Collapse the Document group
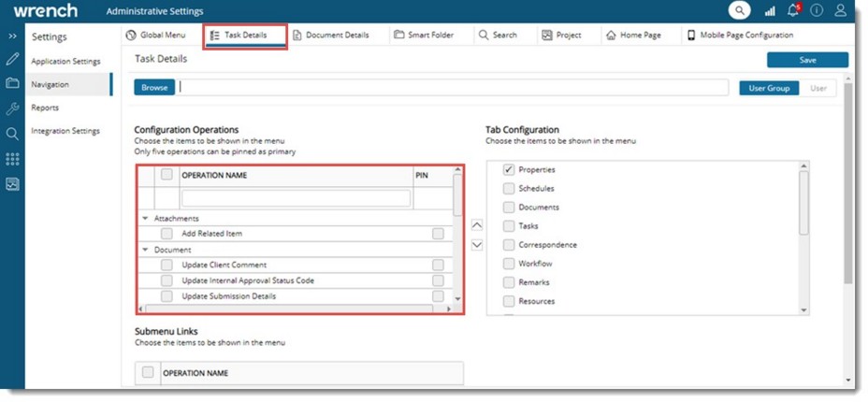The height and width of the screenshot is (402, 868). click(145, 250)
